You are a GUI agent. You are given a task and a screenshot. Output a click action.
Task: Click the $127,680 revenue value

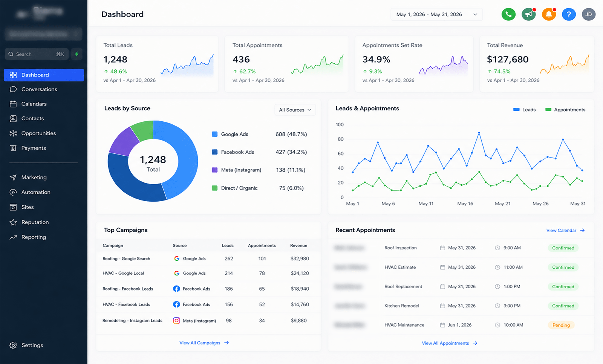point(508,60)
